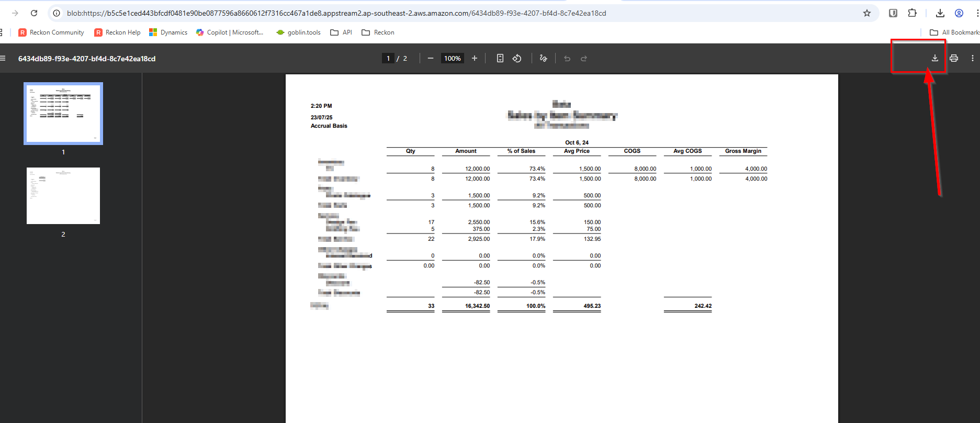The width and height of the screenshot is (980, 423).
Task: Open Copilot Microsoft bookmark
Action: [x=230, y=32]
